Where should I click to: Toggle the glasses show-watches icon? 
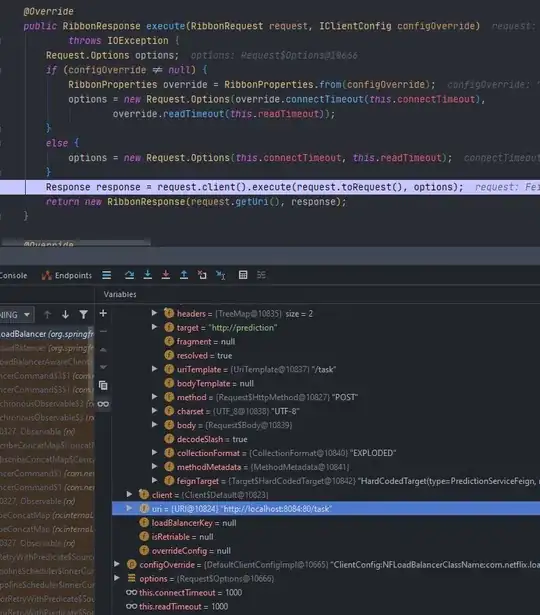[x=103, y=404]
